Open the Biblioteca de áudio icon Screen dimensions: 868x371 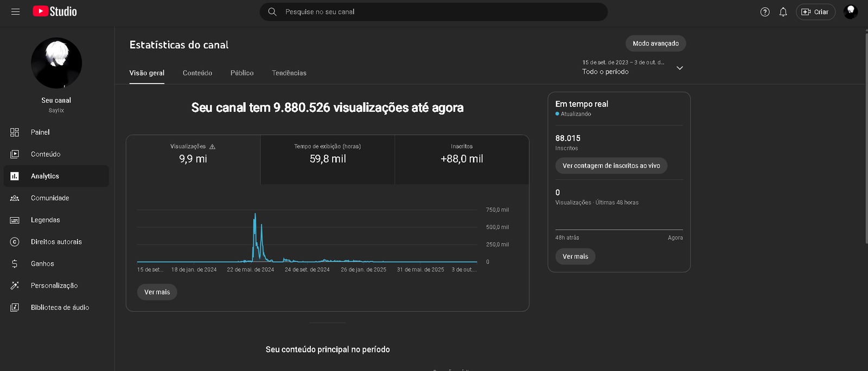[x=15, y=307]
